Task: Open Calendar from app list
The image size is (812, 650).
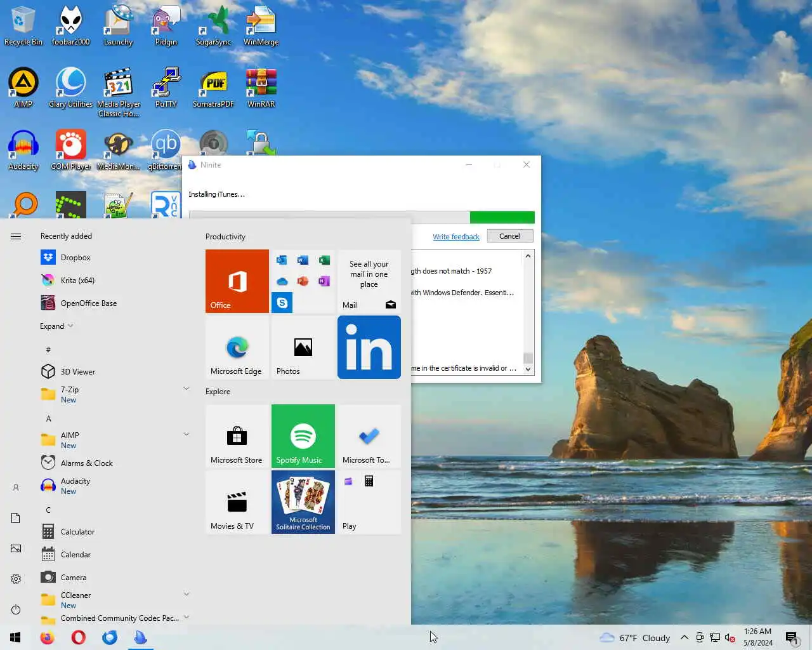Action: [114, 555]
